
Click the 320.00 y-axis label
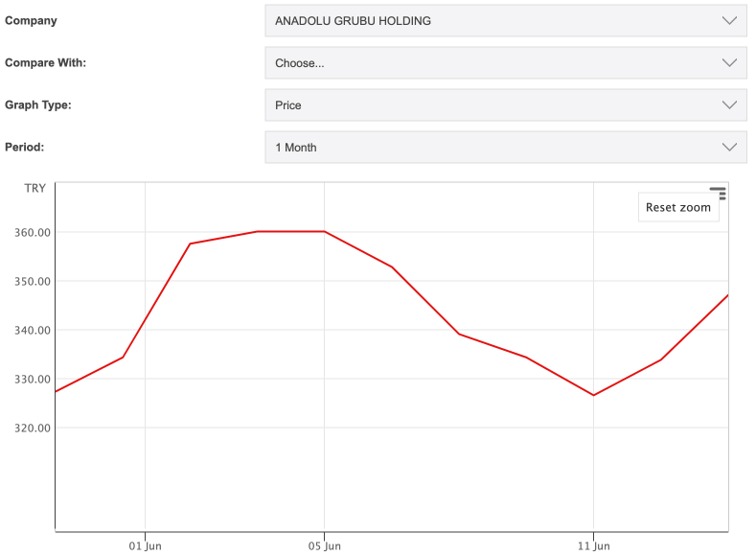point(32,428)
